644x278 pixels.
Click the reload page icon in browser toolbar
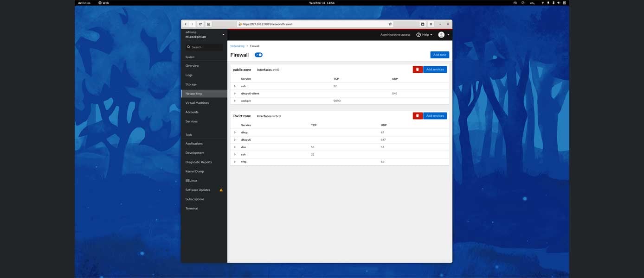click(200, 24)
